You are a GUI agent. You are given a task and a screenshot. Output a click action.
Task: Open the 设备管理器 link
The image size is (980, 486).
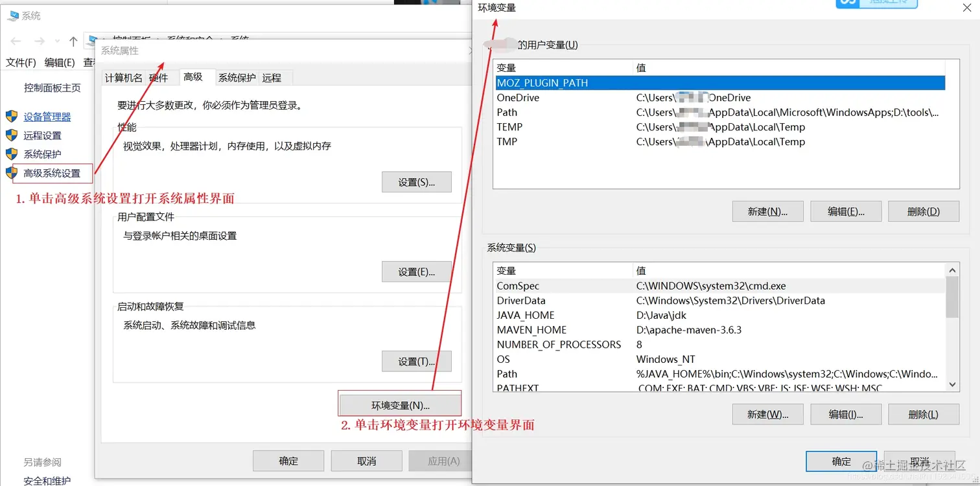pyautogui.click(x=47, y=117)
